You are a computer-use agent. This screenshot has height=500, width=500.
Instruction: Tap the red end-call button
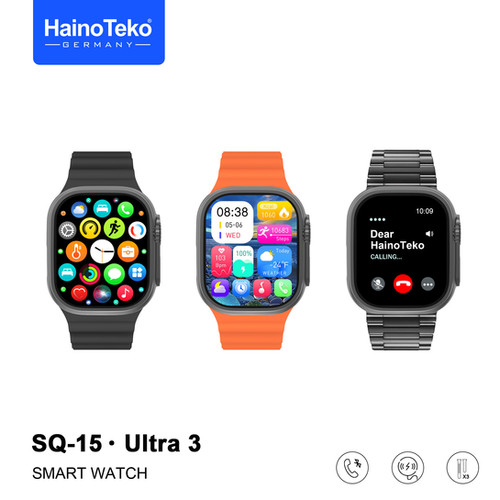point(403,284)
